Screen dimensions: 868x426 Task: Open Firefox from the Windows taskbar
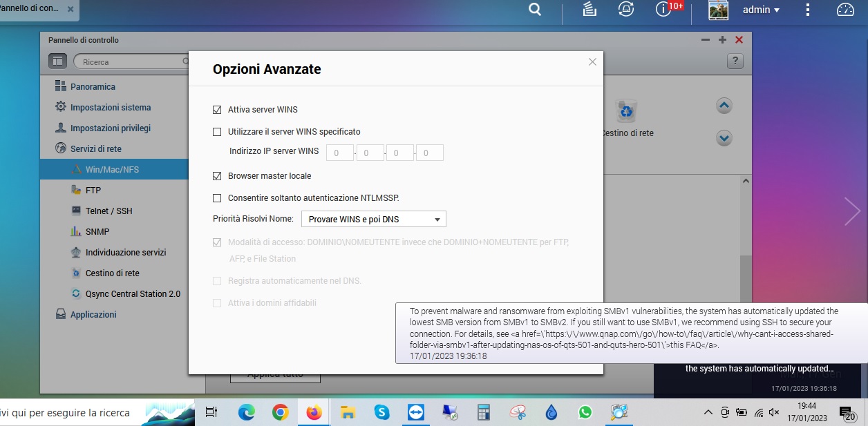[314, 412]
